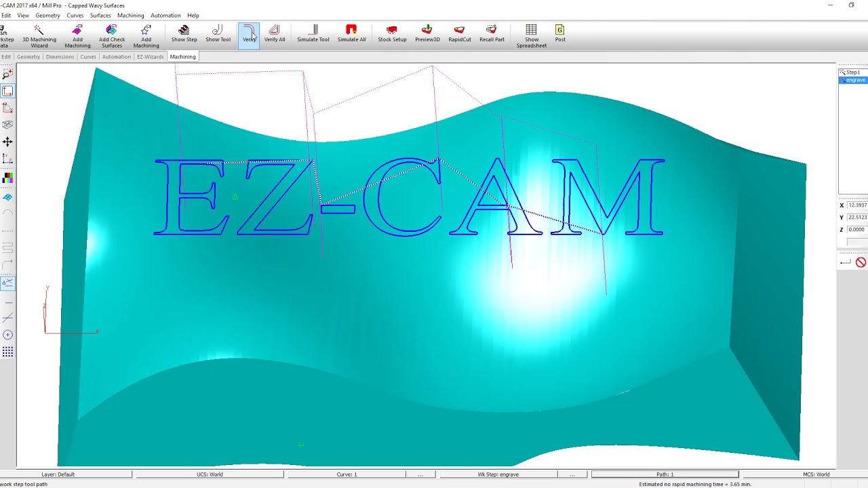
Task: Click Add Machining with the star icon
Action: [x=146, y=35]
